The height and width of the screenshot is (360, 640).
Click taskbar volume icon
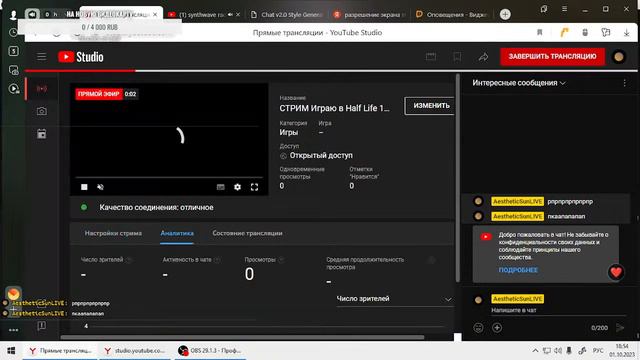[558, 351]
